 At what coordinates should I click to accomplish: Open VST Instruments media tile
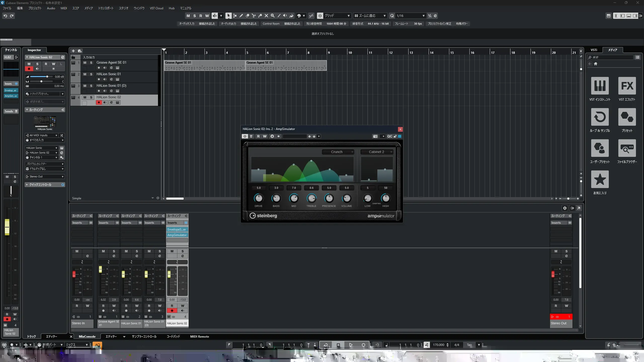[x=600, y=86]
